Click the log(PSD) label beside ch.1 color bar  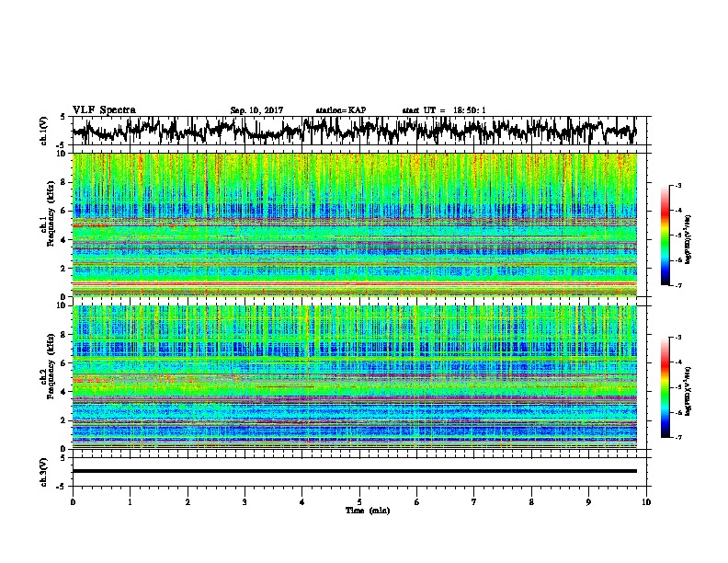pyautogui.click(x=688, y=239)
